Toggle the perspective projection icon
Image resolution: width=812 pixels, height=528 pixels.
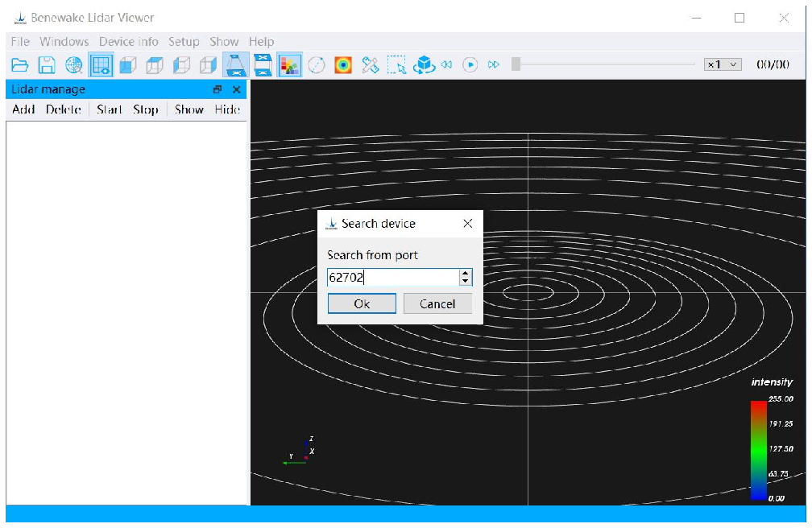(235, 65)
